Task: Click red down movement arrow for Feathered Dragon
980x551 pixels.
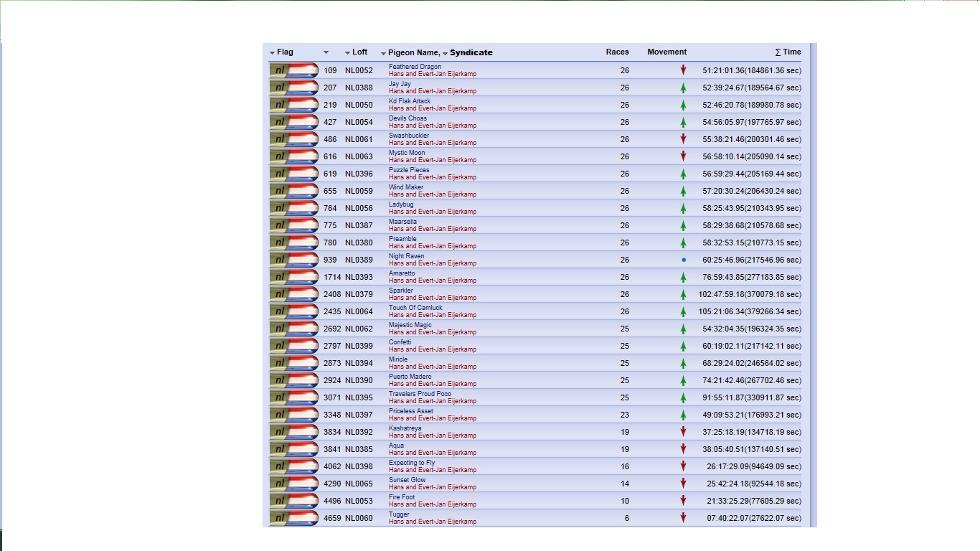Action: (684, 70)
